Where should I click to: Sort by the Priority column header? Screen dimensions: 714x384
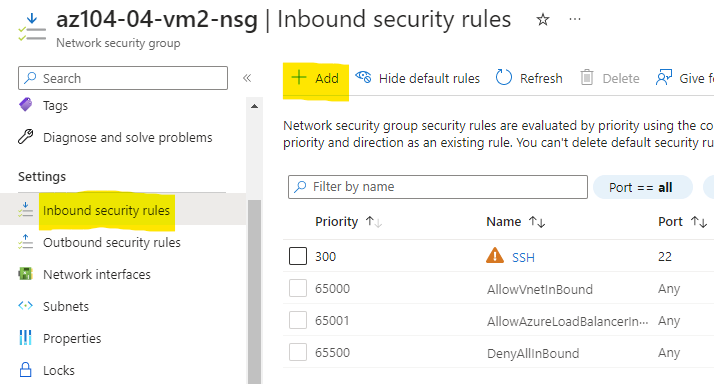348,222
